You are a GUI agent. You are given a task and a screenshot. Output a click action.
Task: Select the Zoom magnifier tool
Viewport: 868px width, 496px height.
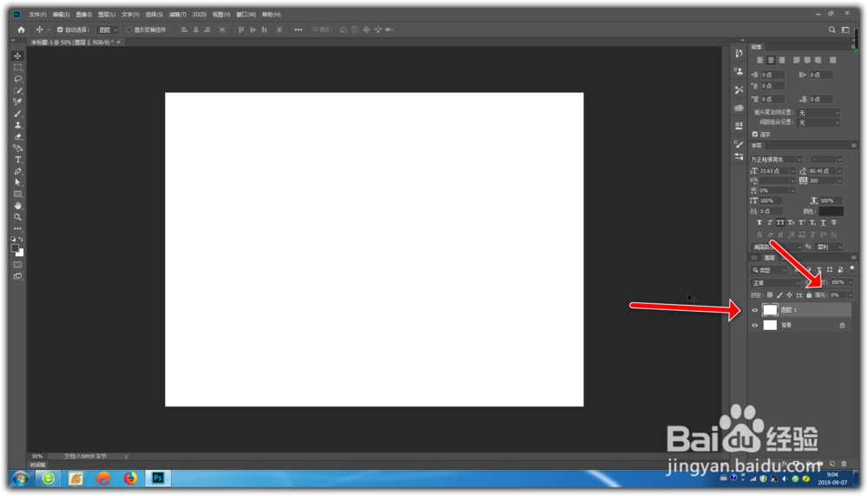click(17, 217)
